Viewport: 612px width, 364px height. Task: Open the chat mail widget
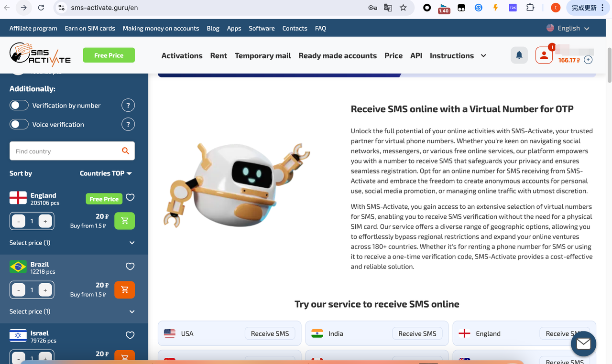point(583,343)
